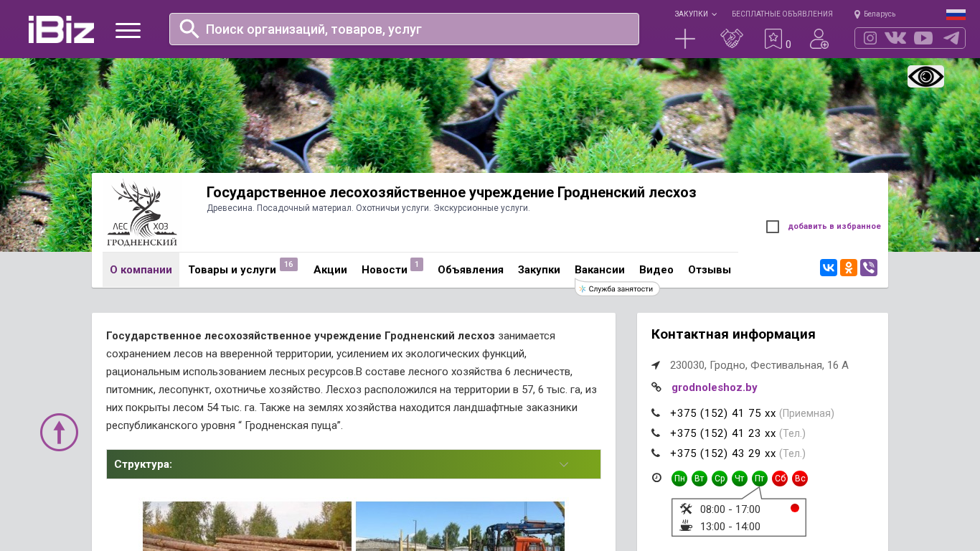Image resolution: width=980 pixels, height=551 pixels.
Task: Open the Instagram social icon
Action: click(870, 38)
